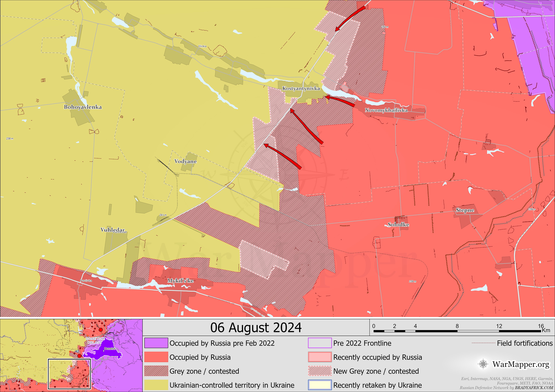
Task: Click the Ukrainian-controlled territory yellow swatch
Action: click(x=156, y=385)
